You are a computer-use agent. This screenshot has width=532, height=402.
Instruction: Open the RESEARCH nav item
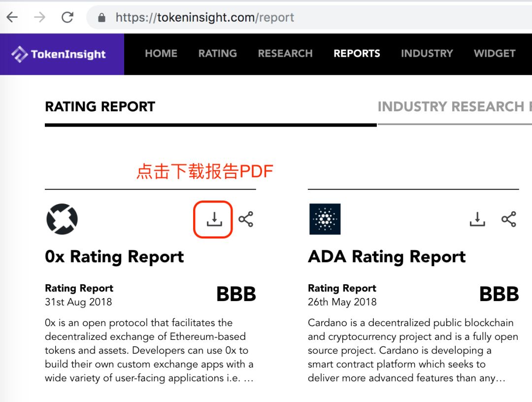(285, 53)
